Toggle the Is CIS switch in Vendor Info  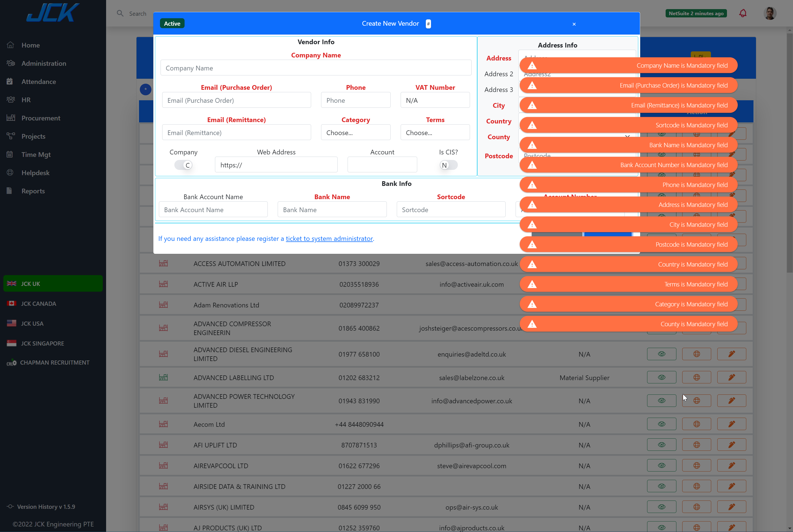pyautogui.click(x=447, y=164)
